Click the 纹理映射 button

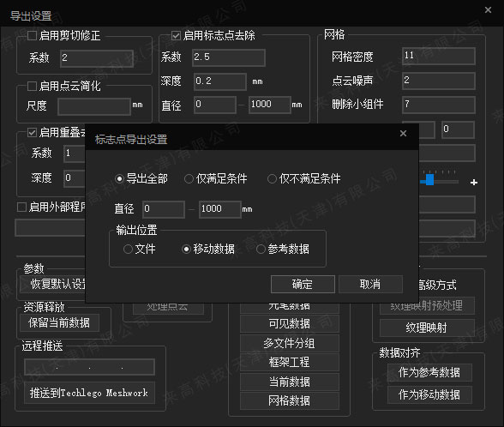427,328
